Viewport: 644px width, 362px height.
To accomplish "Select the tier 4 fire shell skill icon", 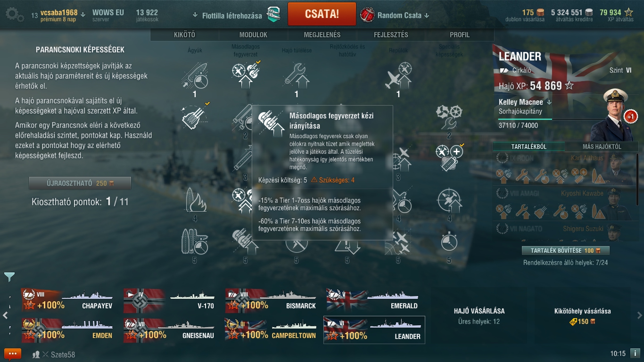I will point(195,200).
